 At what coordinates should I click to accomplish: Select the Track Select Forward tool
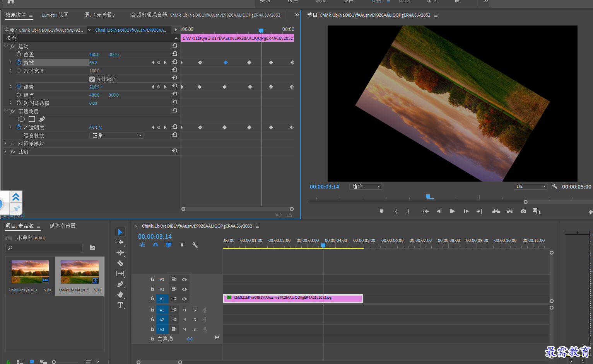(x=120, y=242)
